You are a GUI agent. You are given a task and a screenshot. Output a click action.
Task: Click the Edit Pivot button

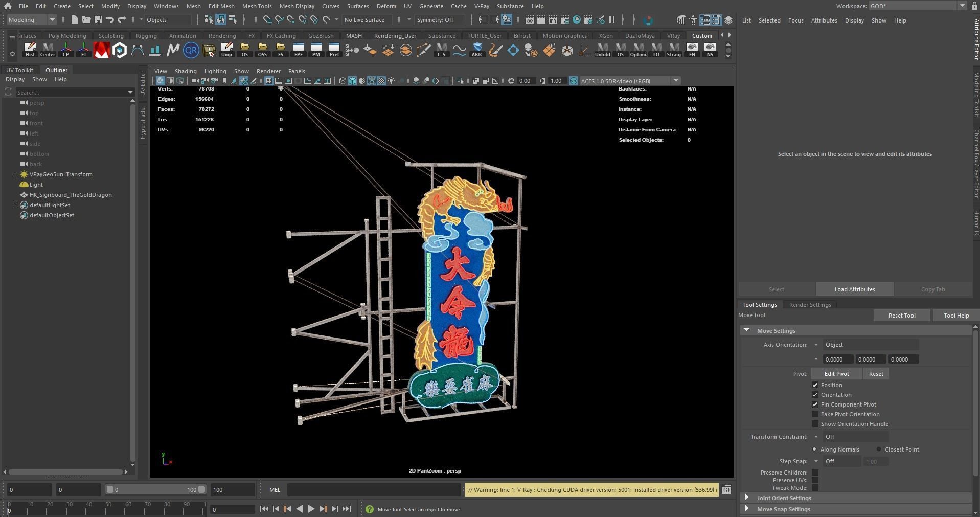coord(836,374)
